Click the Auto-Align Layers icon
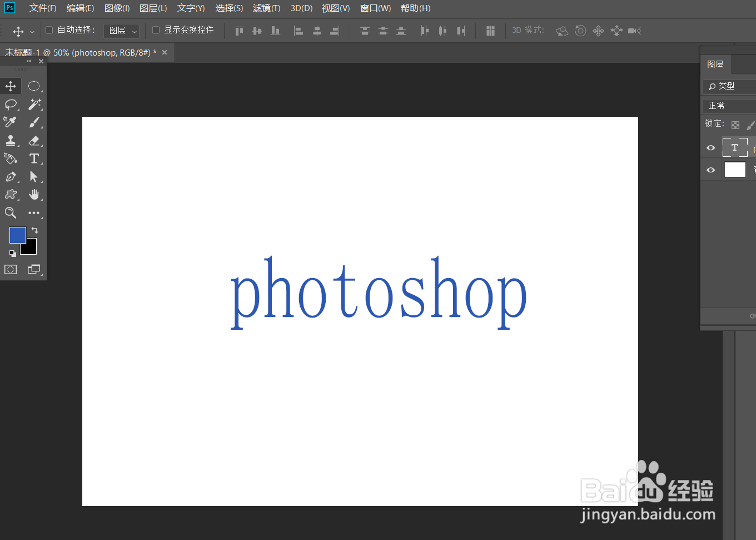Image resolution: width=756 pixels, height=540 pixels. coord(490,31)
